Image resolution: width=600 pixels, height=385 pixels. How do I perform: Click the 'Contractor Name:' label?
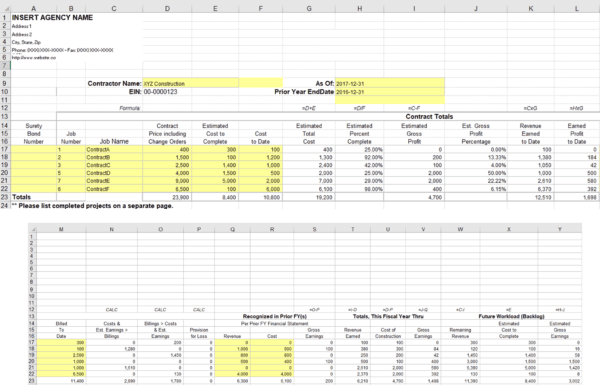[114, 83]
